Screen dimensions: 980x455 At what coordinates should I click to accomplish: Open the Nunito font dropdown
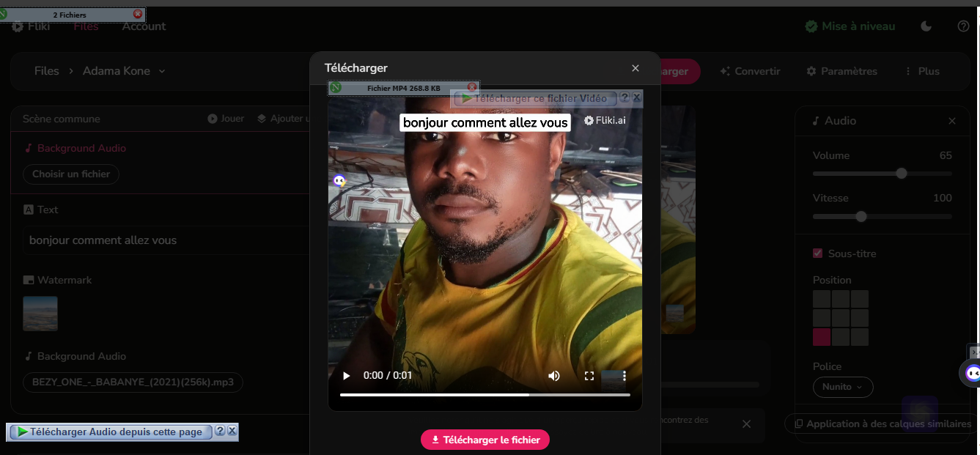tap(842, 387)
